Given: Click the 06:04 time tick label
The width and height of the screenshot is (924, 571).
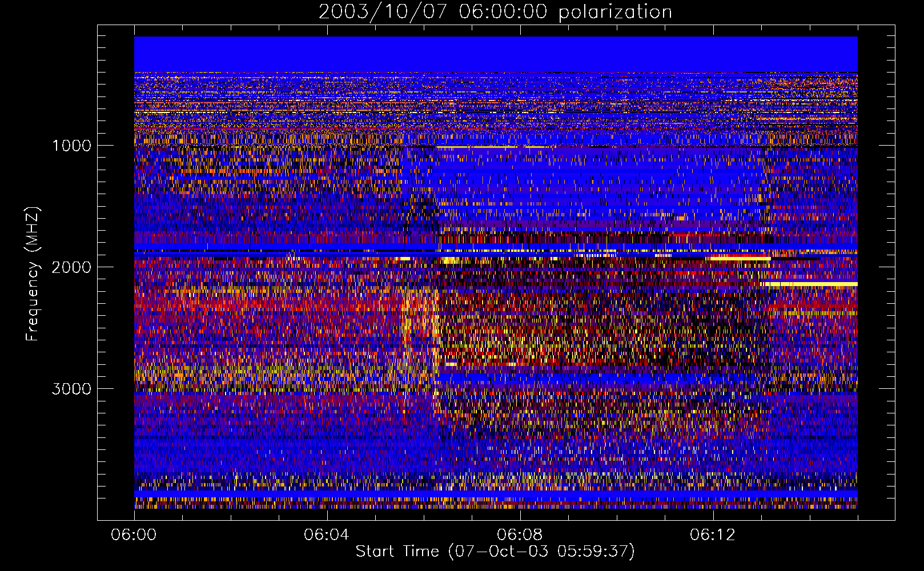Looking at the screenshot, I should click(x=327, y=534).
